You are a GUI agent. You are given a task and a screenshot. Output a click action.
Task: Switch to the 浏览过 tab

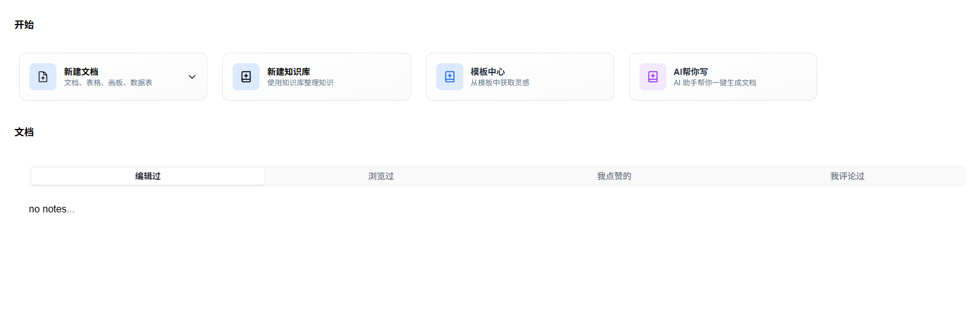click(381, 176)
